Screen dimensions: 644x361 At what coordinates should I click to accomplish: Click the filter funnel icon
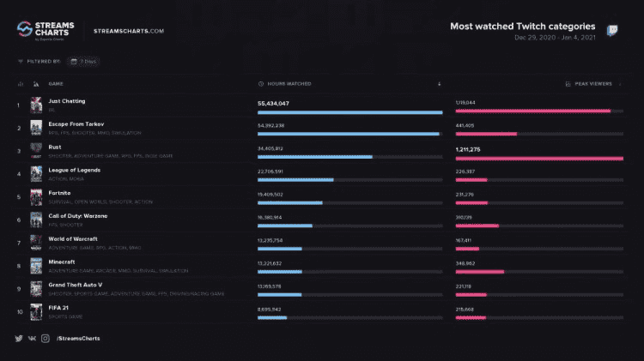coord(21,62)
